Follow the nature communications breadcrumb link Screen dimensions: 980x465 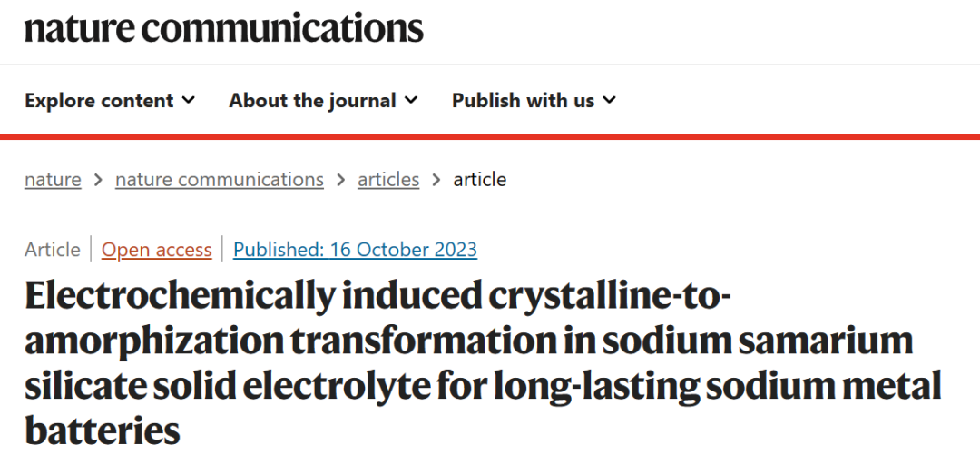click(x=220, y=180)
